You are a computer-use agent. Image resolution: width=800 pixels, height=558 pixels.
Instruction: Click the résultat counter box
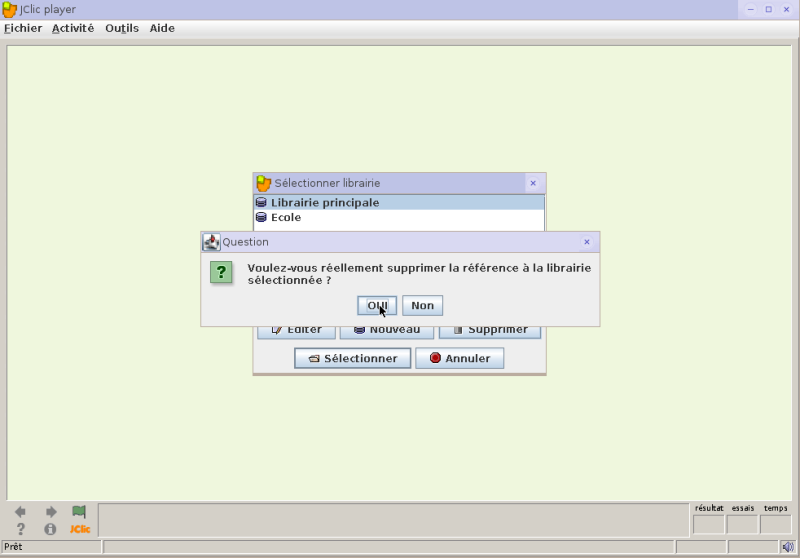[709, 524]
